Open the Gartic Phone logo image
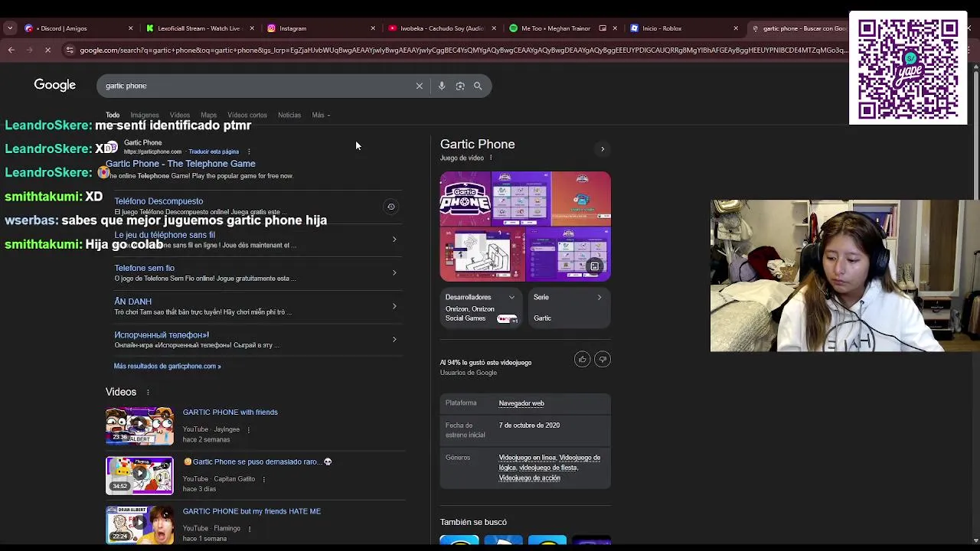The image size is (980, 551). tap(465, 200)
